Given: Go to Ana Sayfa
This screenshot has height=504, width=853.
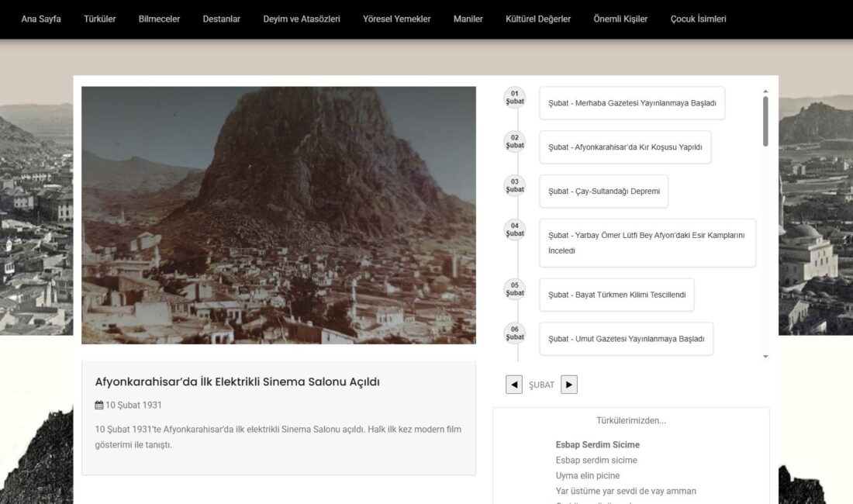Looking at the screenshot, I should [x=41, y=19].
